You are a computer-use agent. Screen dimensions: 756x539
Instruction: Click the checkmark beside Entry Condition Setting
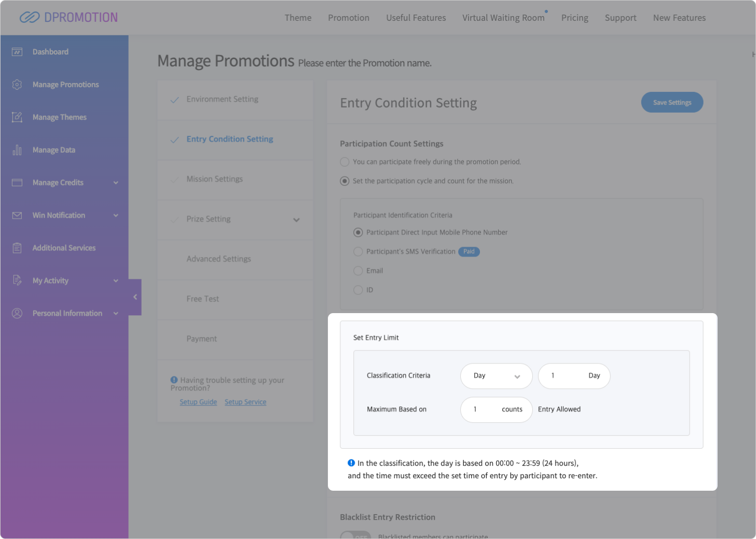[175, 140]
